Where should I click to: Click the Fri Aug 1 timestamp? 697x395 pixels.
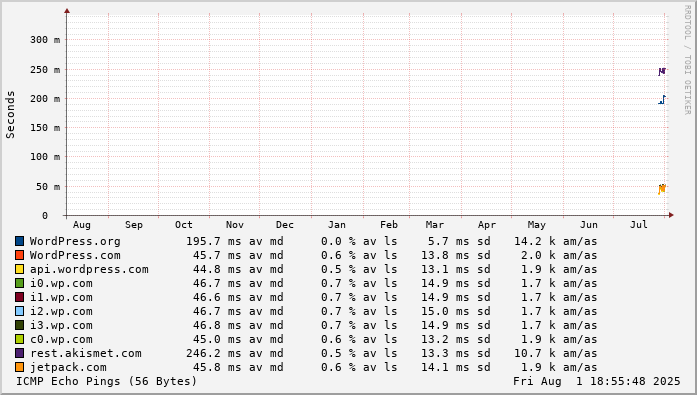pyautogui.click(x=597, y=381)
